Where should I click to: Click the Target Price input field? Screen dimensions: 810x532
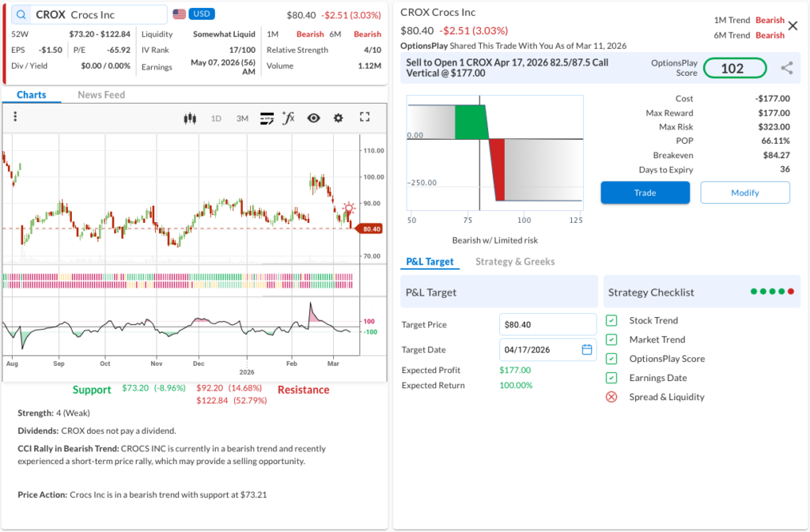[547, 324]
